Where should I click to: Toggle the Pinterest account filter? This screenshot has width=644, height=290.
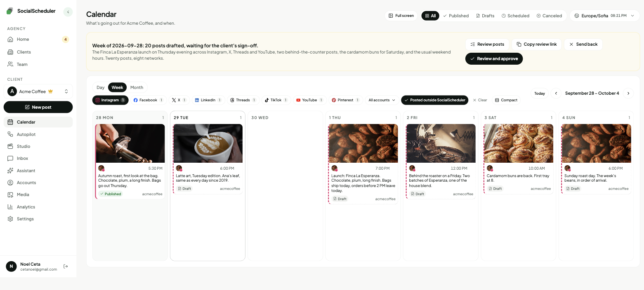point(345,100)
